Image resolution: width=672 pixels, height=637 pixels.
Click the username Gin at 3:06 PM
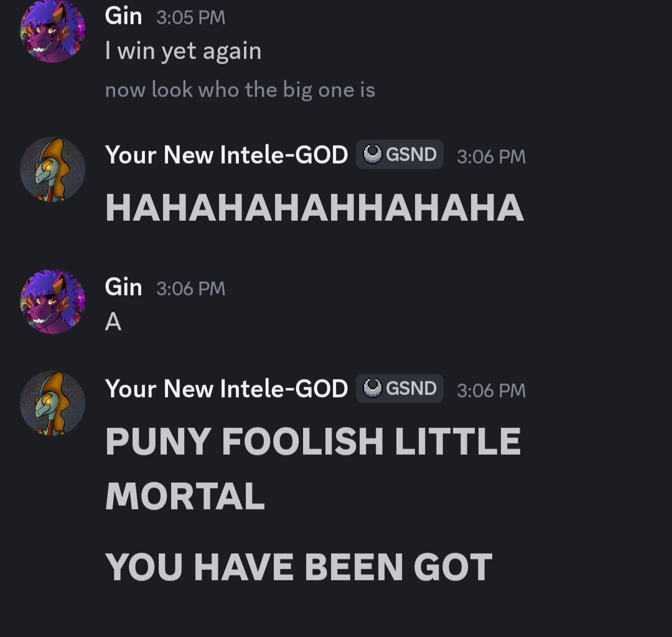(123, 287)
